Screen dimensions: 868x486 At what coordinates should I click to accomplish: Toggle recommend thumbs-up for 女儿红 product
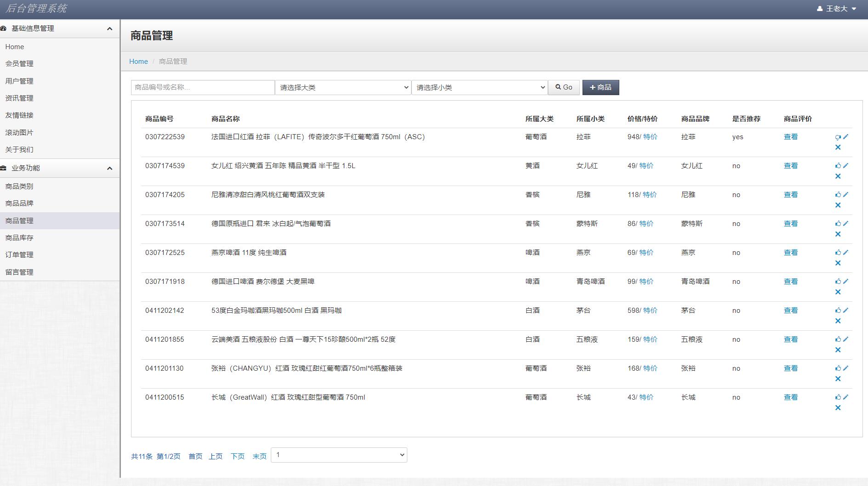point(838,165)
